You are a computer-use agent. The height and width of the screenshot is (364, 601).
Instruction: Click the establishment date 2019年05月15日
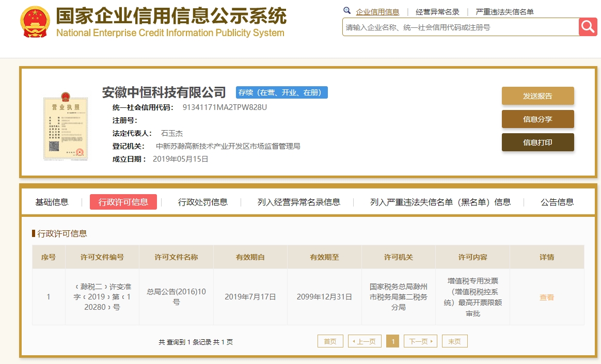pyautogui.click(x=181, y=159)
